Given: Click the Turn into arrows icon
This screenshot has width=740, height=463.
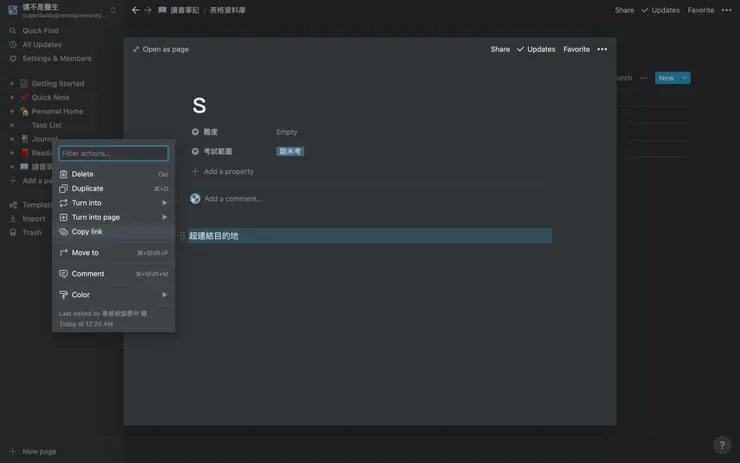Looking at the screenshot, I should coord(63,203).
